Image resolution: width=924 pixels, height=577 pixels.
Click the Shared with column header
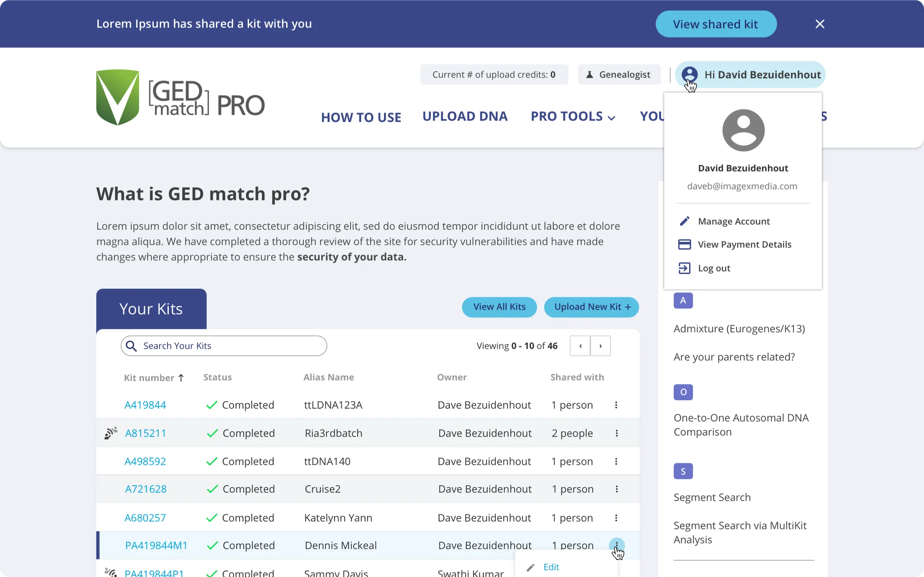pyautogui.click(x=577, y=377)
